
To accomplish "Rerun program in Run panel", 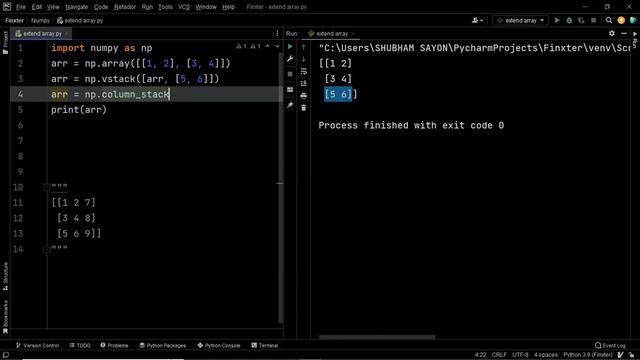I will 290,47.
